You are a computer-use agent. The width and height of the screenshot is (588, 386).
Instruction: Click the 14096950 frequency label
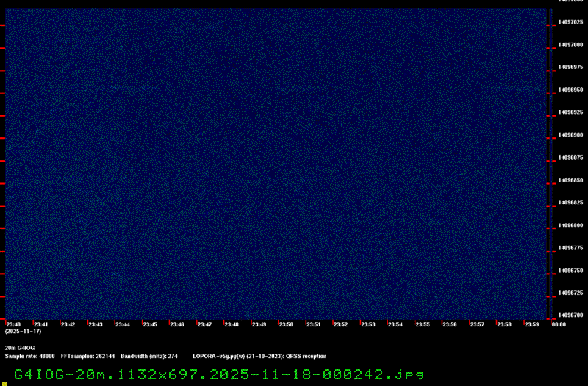tap(571, 90)
